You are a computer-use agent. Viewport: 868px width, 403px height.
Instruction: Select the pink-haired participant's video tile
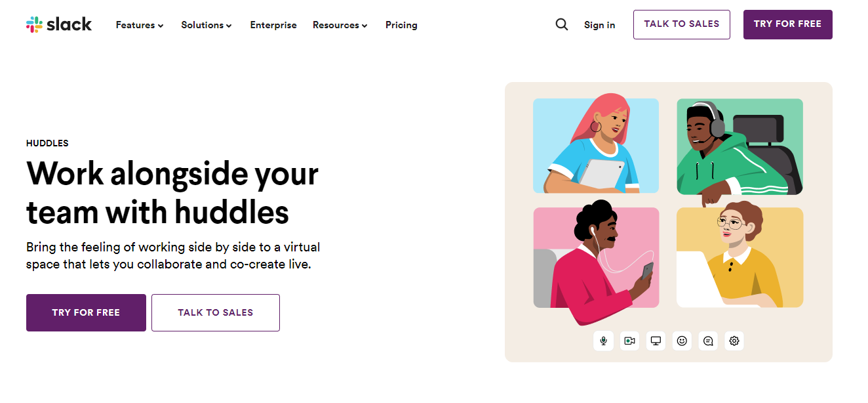tap(596, 145)
